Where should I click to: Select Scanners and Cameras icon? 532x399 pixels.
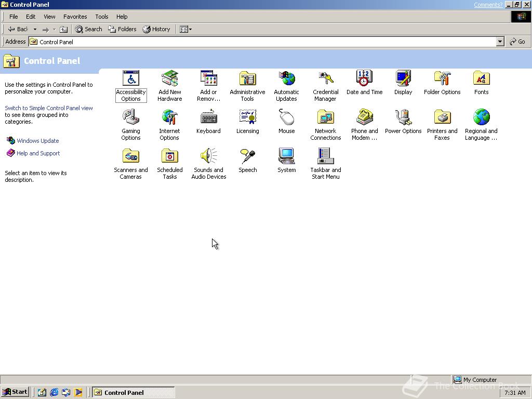click(x=130, y=156)
